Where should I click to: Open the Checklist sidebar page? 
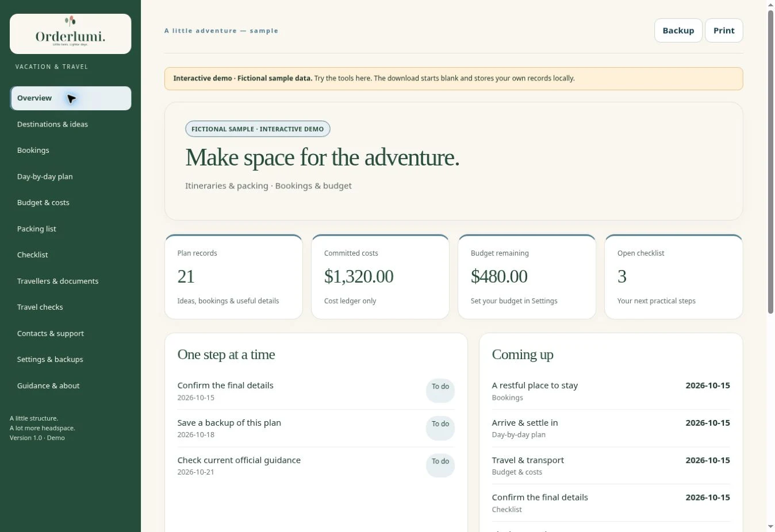pos(70,255)
